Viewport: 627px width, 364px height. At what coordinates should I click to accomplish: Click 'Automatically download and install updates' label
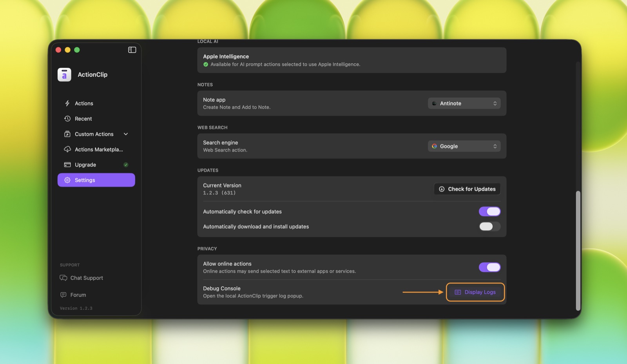coord(256,226)
